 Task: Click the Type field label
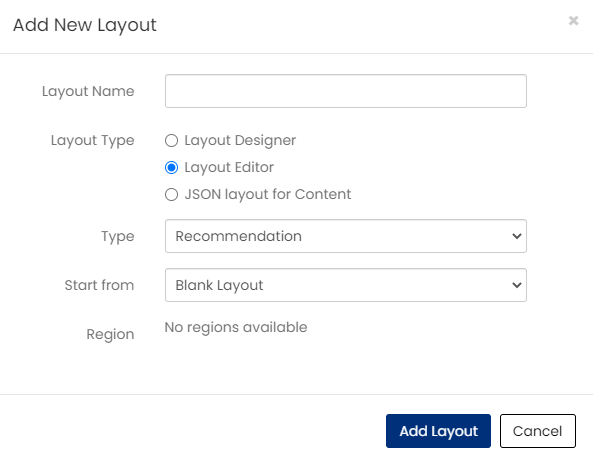point(118,237)
